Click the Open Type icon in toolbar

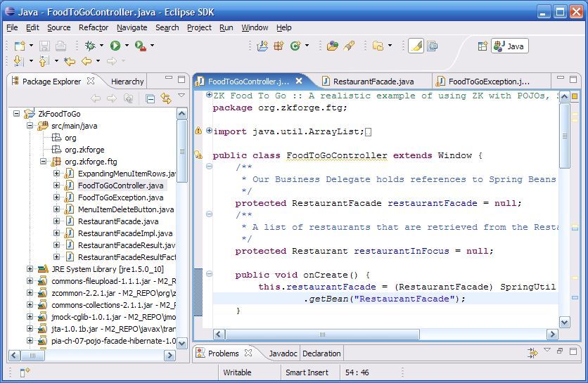click(x=333, y=46)
